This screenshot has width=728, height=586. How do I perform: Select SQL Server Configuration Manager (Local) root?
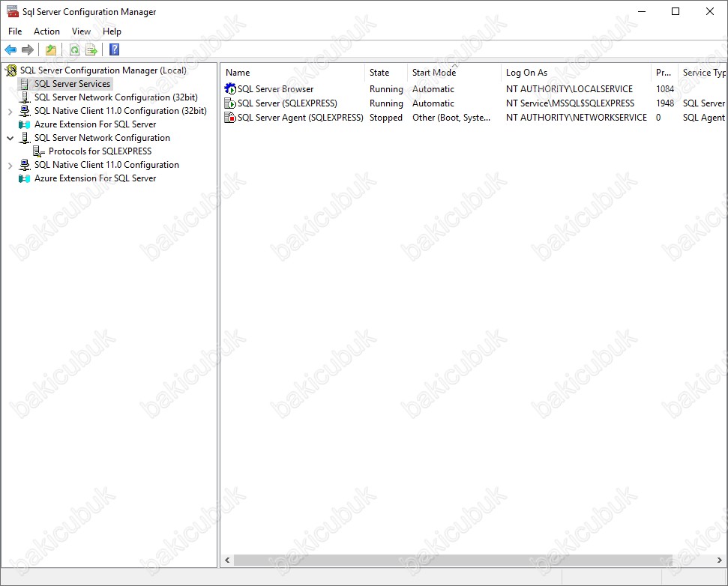pos(103,70)
